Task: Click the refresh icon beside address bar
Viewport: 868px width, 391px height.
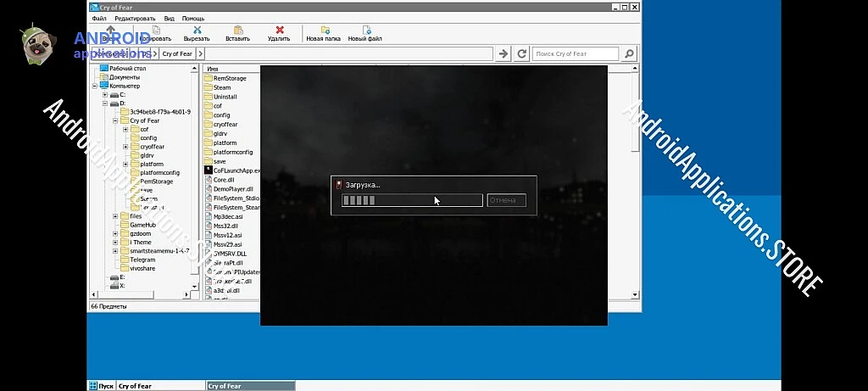Action: 522,53
